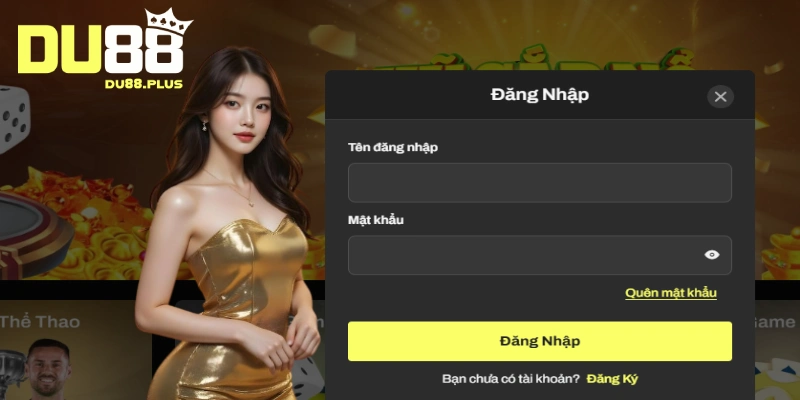Go to the Đăng Ký registration link

coord(612,379)
